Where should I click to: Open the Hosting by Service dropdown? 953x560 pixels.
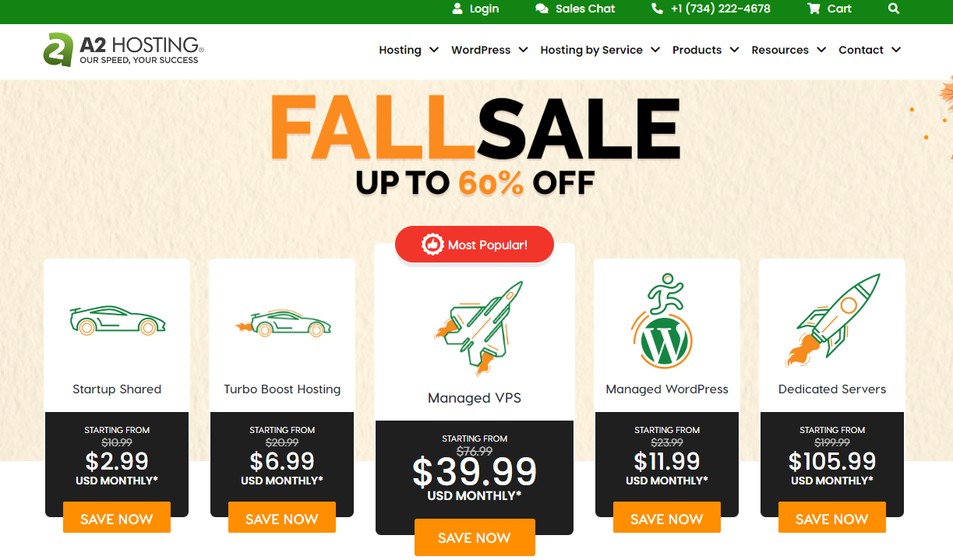600,50
